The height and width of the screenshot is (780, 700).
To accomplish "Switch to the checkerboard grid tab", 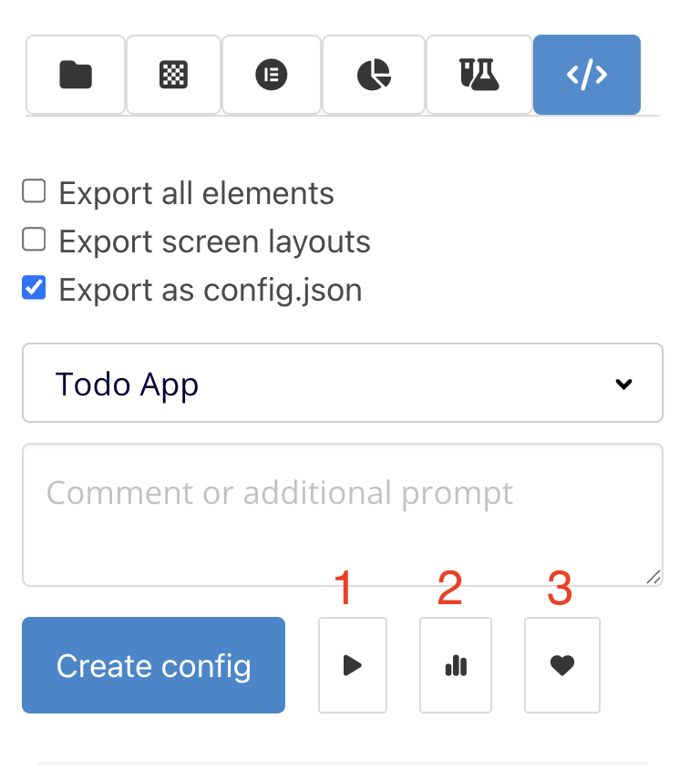I will point(173,75).
